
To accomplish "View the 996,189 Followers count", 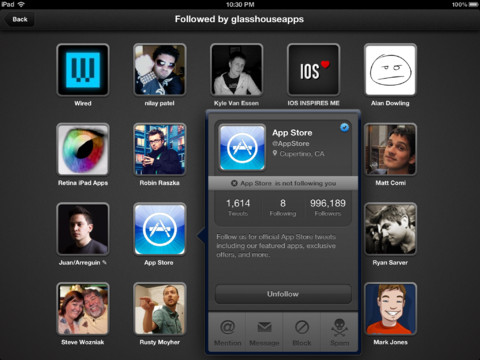I will (328, 207).
